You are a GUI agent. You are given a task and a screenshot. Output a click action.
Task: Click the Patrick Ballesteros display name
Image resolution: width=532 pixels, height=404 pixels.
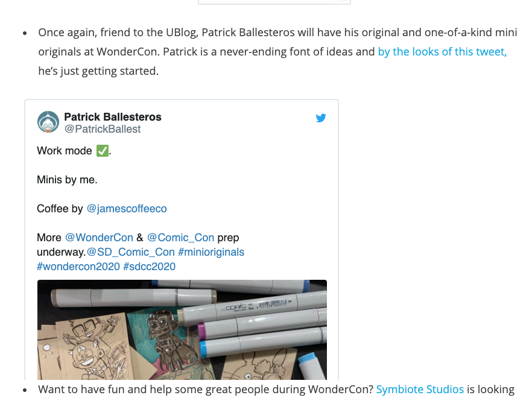pos(113,117)
